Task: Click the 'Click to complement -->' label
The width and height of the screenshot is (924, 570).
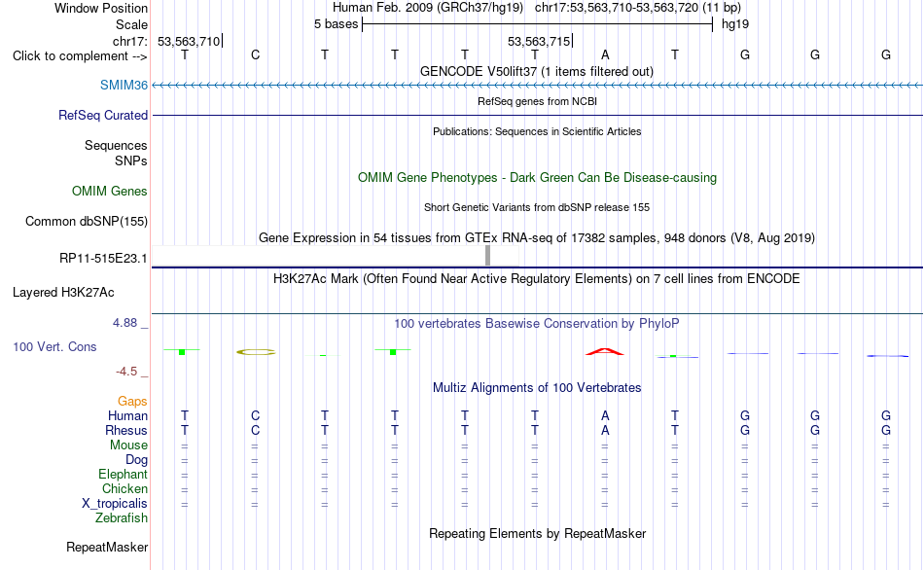Action: pos(80,56)
